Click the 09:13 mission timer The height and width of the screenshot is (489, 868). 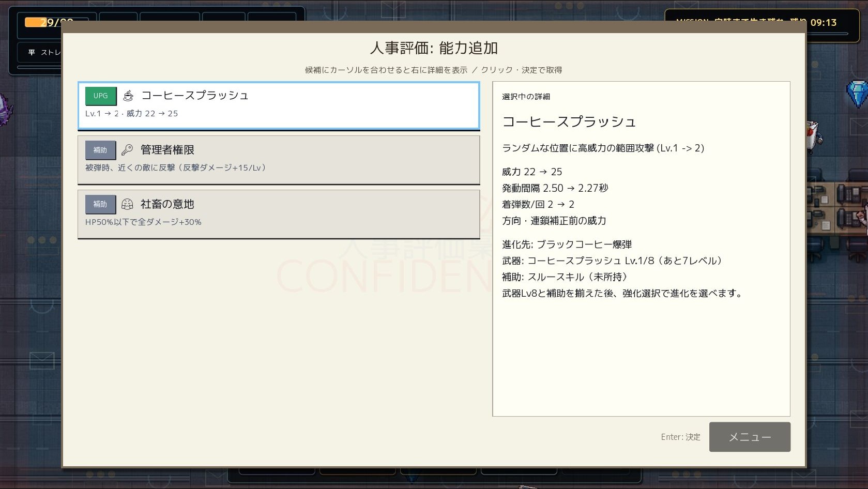click(824, 22)
